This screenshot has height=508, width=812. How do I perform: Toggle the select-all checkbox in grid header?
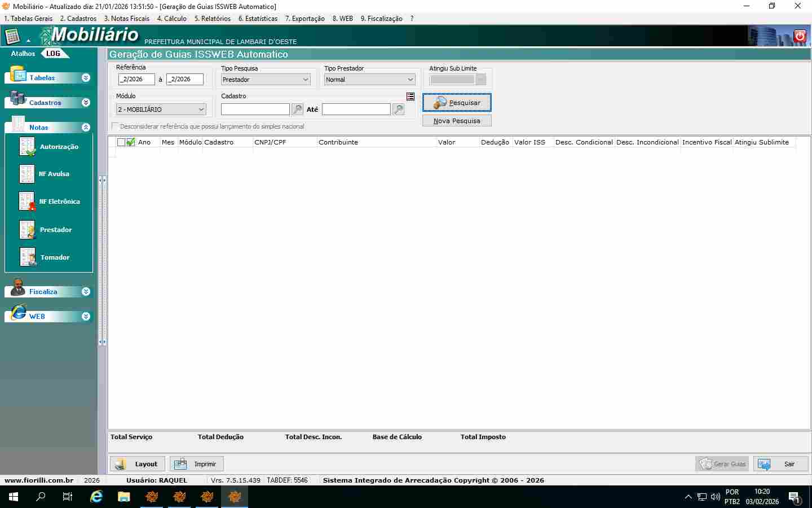point(121,142)
